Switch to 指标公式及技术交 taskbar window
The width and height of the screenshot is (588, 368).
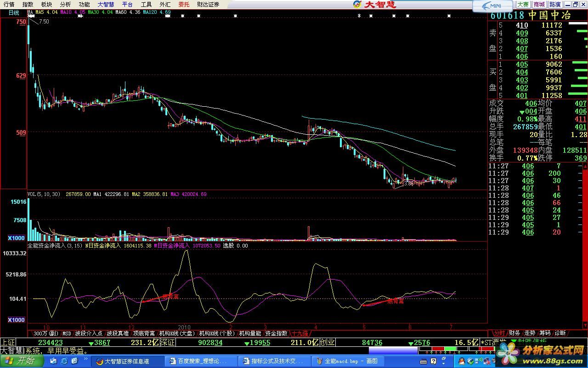pos(275,362)
